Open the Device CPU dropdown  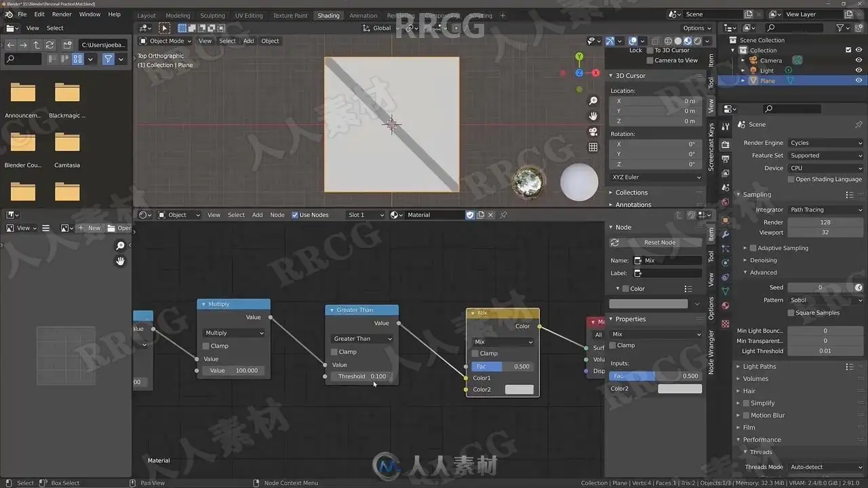826,168
